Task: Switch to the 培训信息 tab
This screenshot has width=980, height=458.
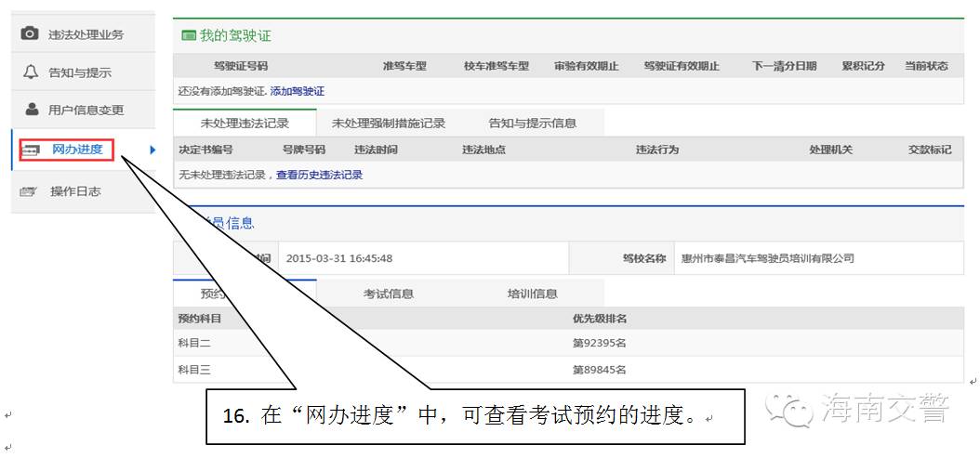Action: click(x=533, y=294)
